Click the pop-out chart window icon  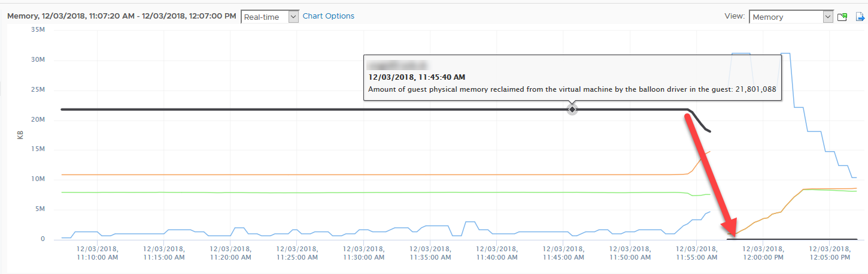tap(842, 17)
